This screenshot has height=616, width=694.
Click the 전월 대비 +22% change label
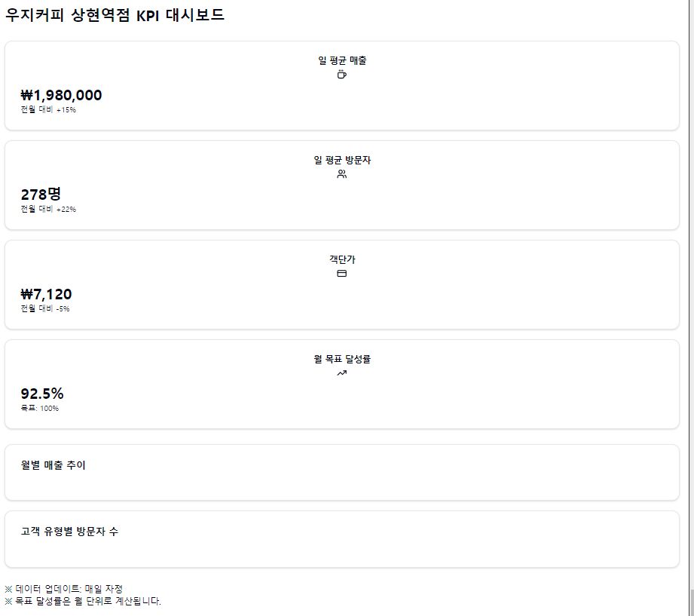[x=48, y=209]
